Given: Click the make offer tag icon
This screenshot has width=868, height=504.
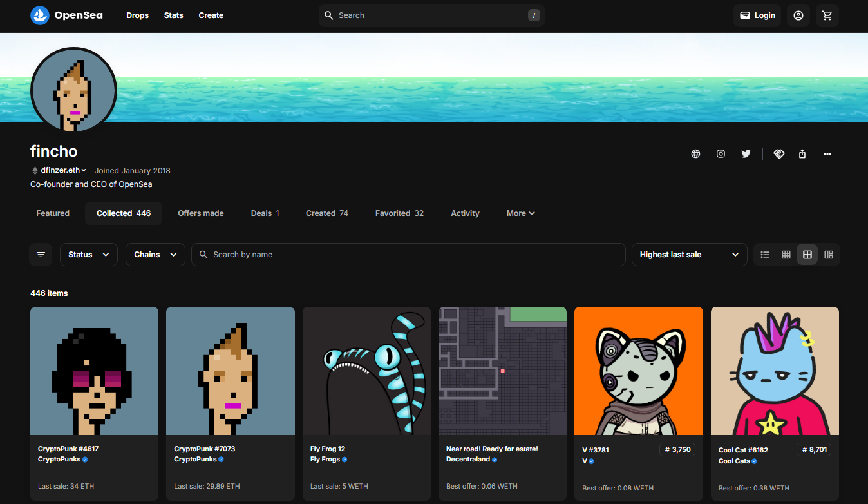Looking at the screenshot, I should 778,154.
